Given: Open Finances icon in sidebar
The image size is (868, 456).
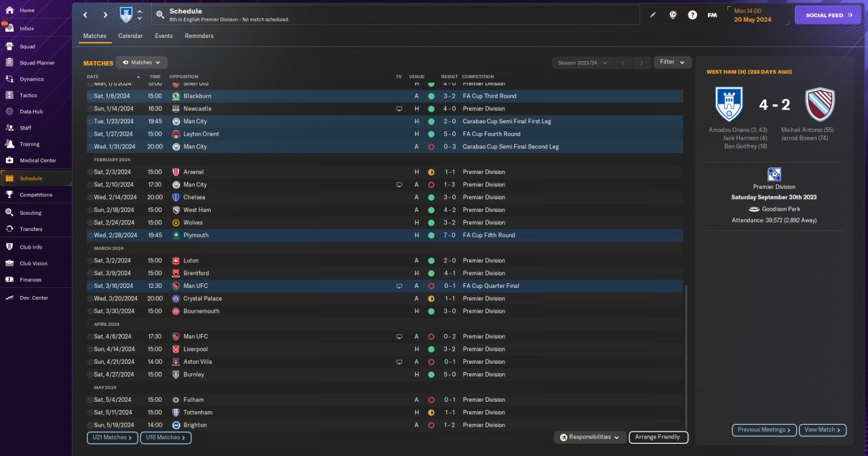Looking at the screenshot, I should 9,280.
